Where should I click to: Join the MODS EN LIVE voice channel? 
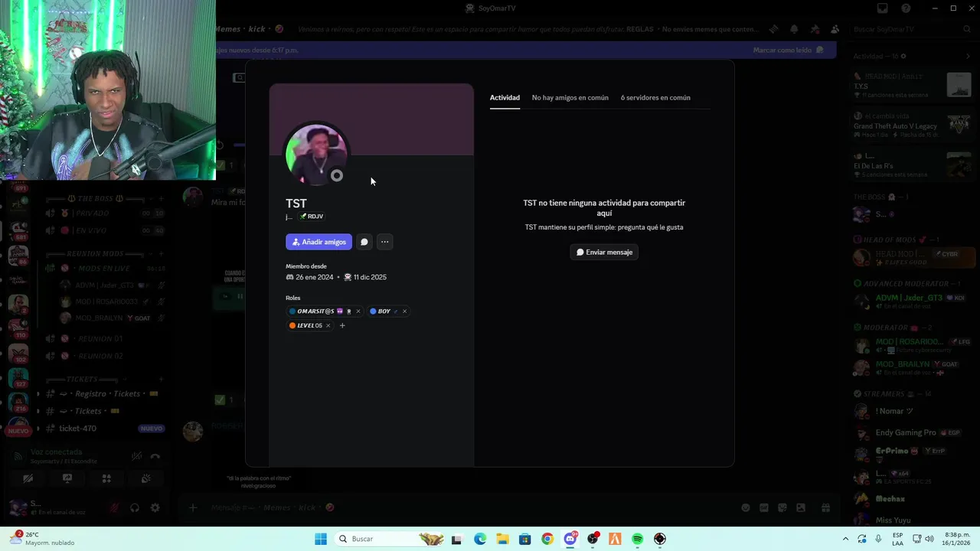tap(104, 269)
